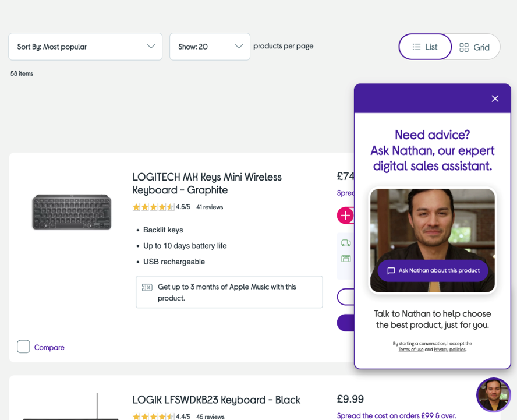Click the pink plus add button
Image resolution: width=517 pixels, height=420 pixels.
coord(345,216)
